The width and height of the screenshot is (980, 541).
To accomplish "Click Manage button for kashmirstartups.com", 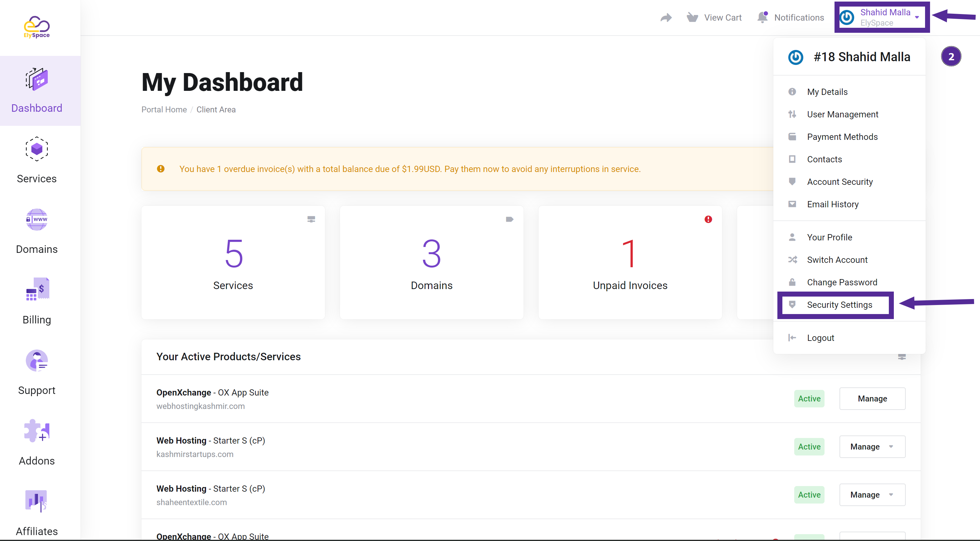I will pyautogui.click(x=865, y=446).
